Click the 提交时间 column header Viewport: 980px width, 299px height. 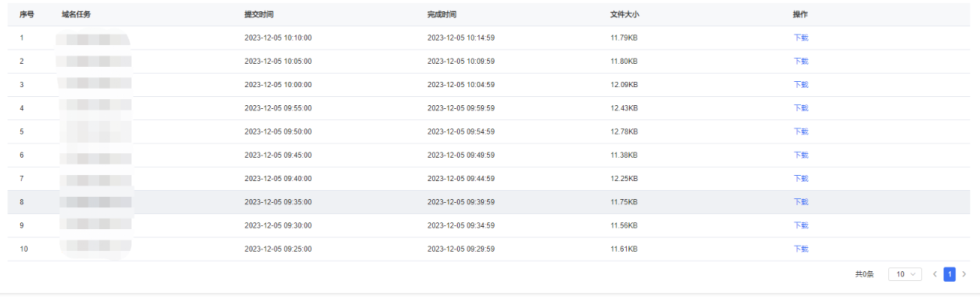(259, 14)
